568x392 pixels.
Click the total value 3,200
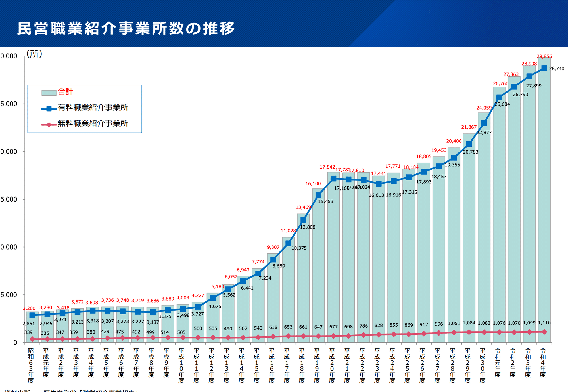click(29, 308)
